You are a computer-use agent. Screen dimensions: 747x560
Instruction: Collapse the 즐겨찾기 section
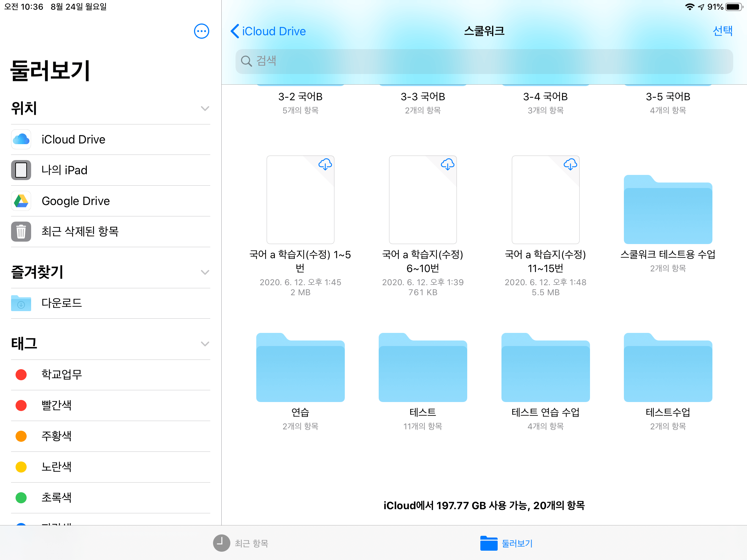pos(205,272)
